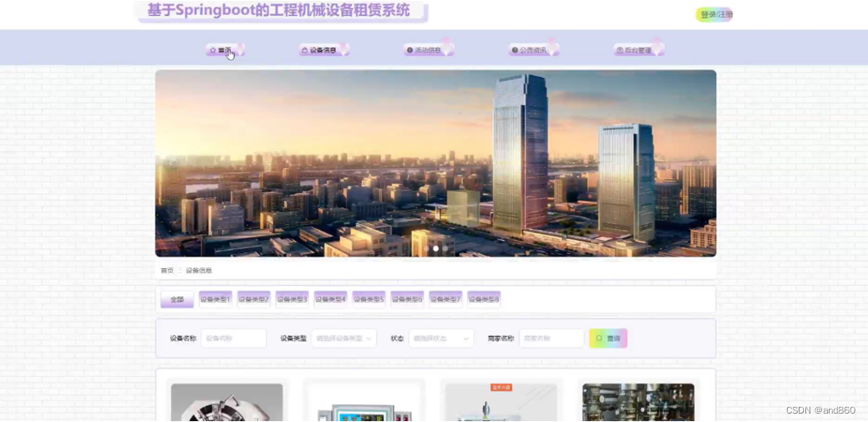This screenshot has height=422, width=868.
Task: Click the 设备信息 breadcrumb text
Action: tap(199, 270)
